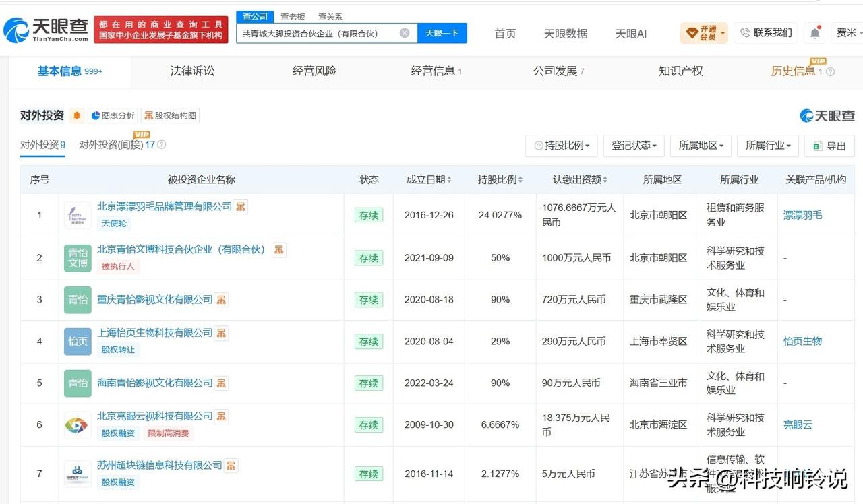Click the 股权转让 tag in row 4
The height and width of the screenshot is (504, 863).
click(x=118, y=350)
